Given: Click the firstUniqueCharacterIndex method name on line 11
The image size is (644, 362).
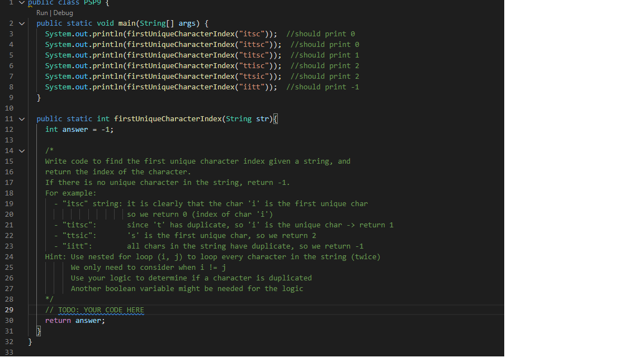Looking at the screenshot, I should 168,118.
